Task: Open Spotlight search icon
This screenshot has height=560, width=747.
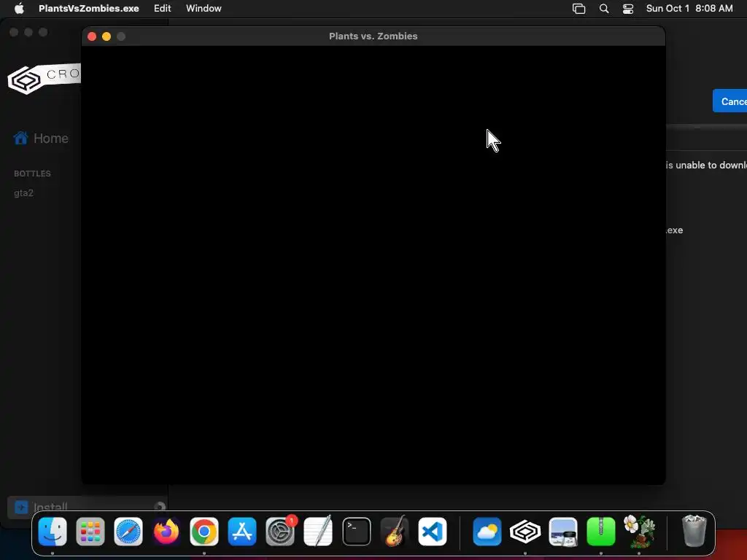Action: pyautogui.click(x=603, y=9)
